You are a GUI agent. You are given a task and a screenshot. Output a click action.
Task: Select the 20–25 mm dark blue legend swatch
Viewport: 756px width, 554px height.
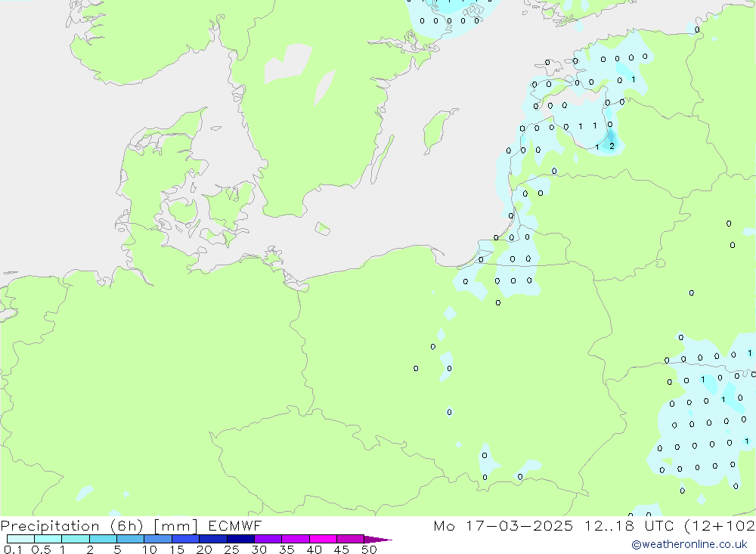(x=213, y=539)
